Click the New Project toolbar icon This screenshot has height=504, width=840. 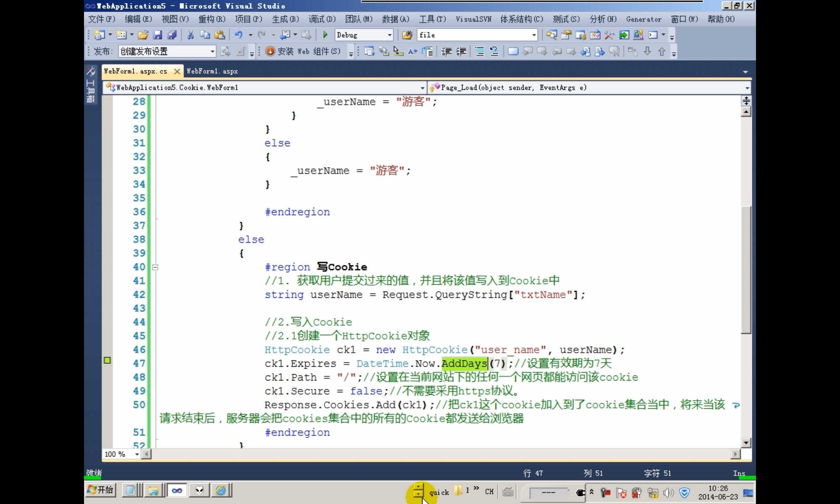100,35
